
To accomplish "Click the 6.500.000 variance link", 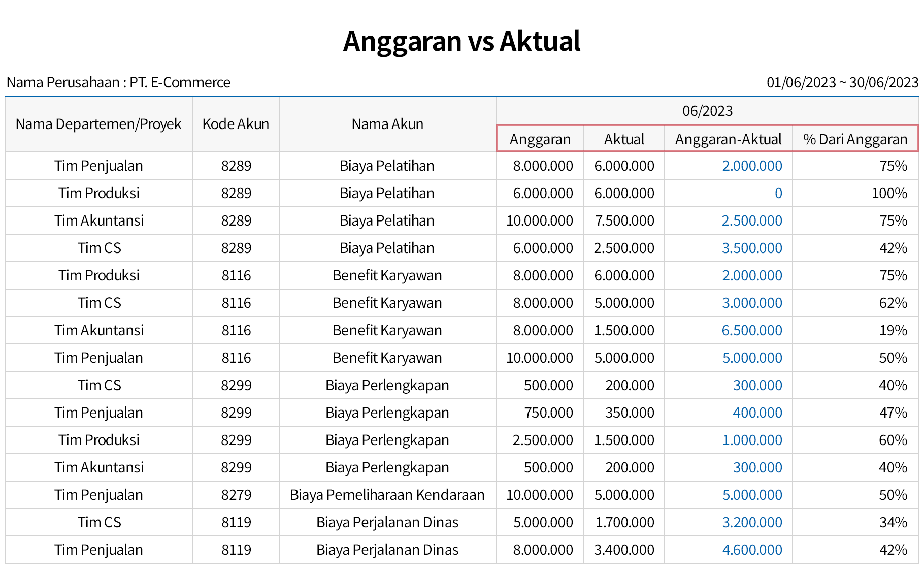I will pyautogui.click(x=751, y=330).
